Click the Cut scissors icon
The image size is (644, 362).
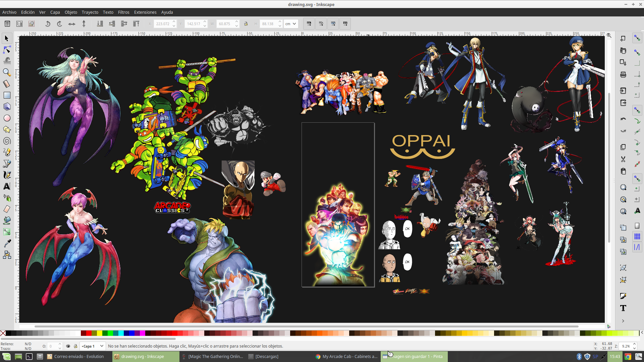point(623,159)
